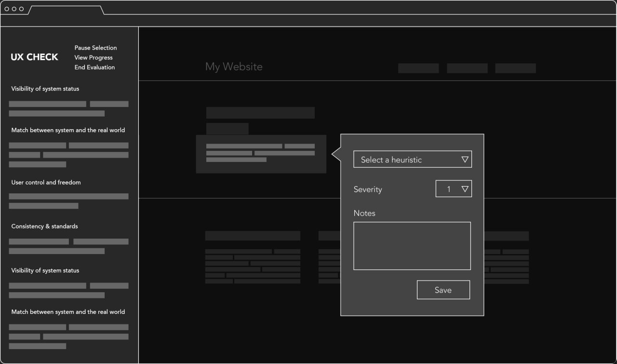
Task: Select Consistency & standards heuristic
Action: [44, 226]
